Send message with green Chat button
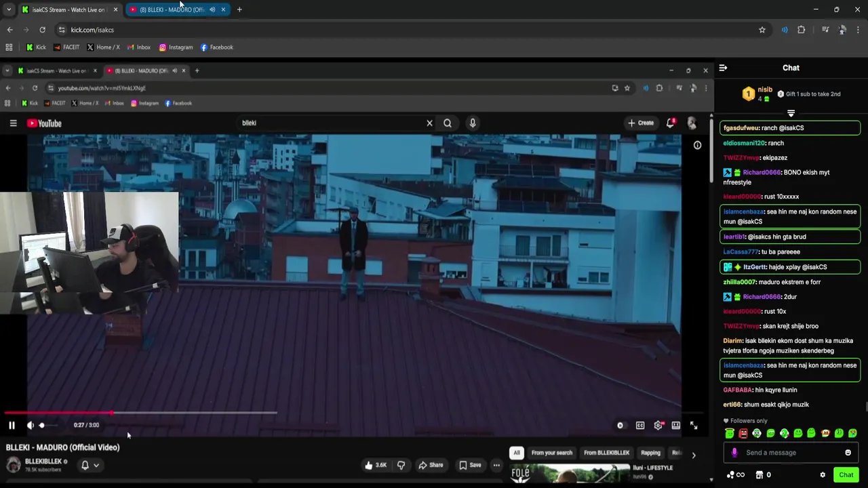 pos(846,475)
